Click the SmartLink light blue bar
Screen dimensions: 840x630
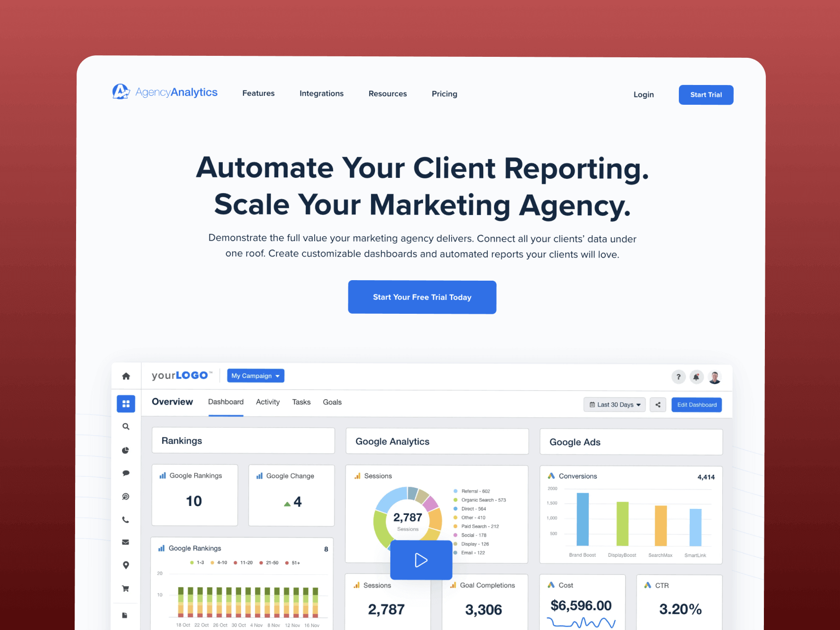[696, 527]
